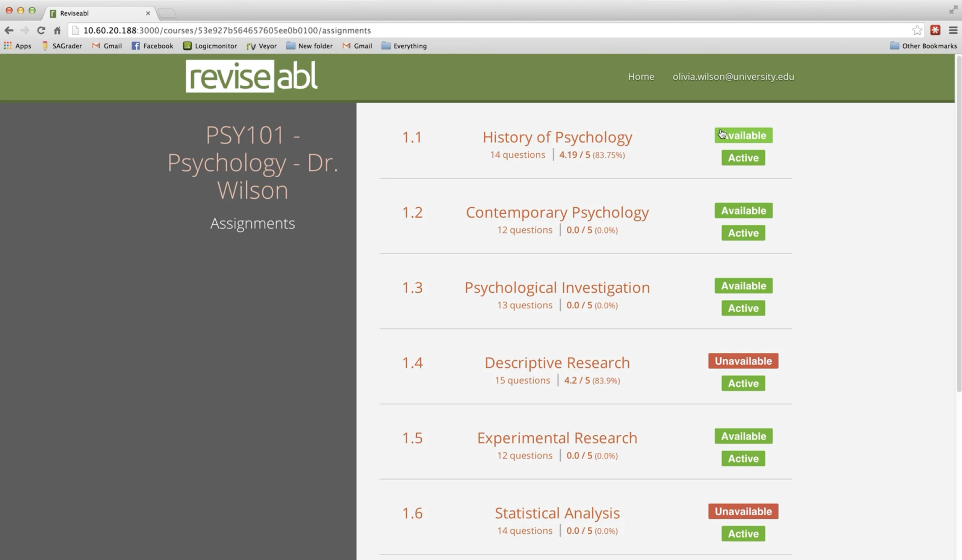The height and width of the screenshot is (560, 962).
Task: Click the URL address bar
Action: click(x=458, y=30)
